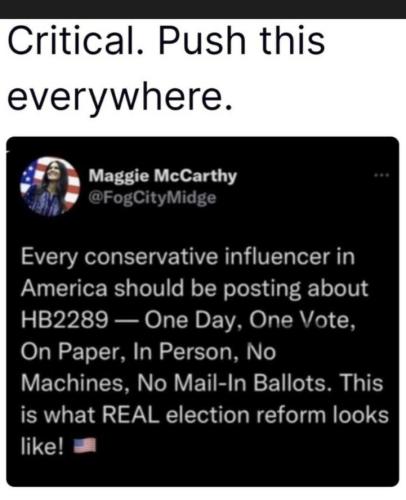Click the American flag emoji after "like!"
Screen dimensions: 406x500
tap(84, 445)
